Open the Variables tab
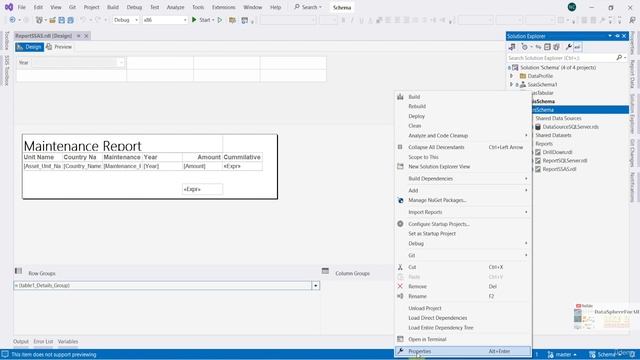Viewport: 640px width, 360px height. 68,342
